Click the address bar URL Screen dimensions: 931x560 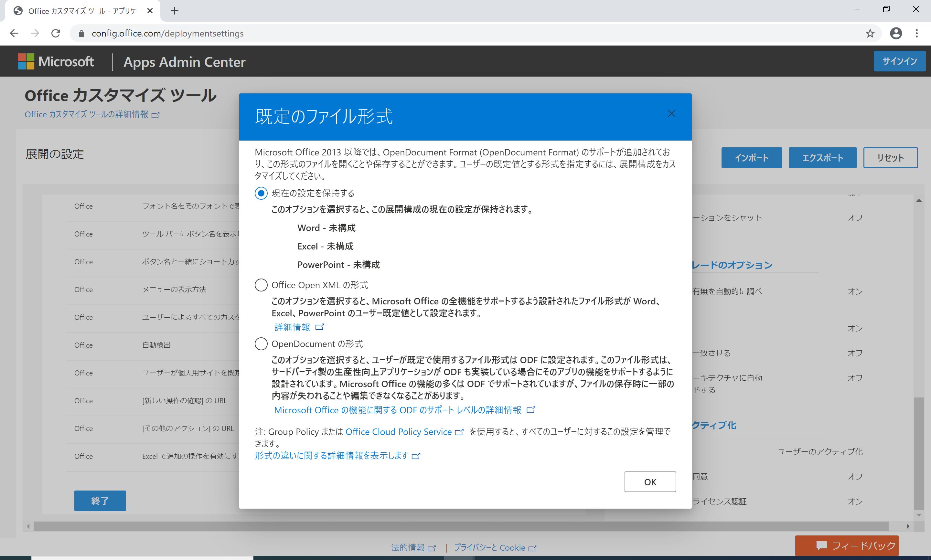(167, 34)
